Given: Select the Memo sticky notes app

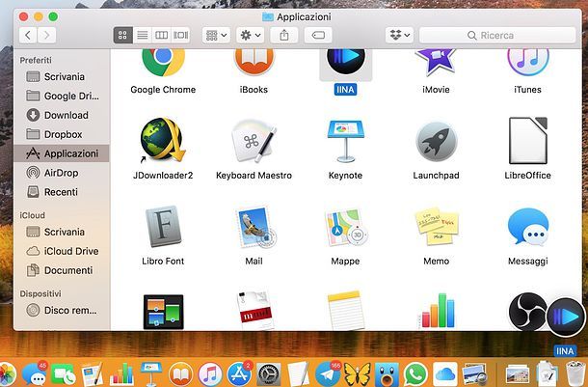Looking at the screenshot, I should coord(436,227).
